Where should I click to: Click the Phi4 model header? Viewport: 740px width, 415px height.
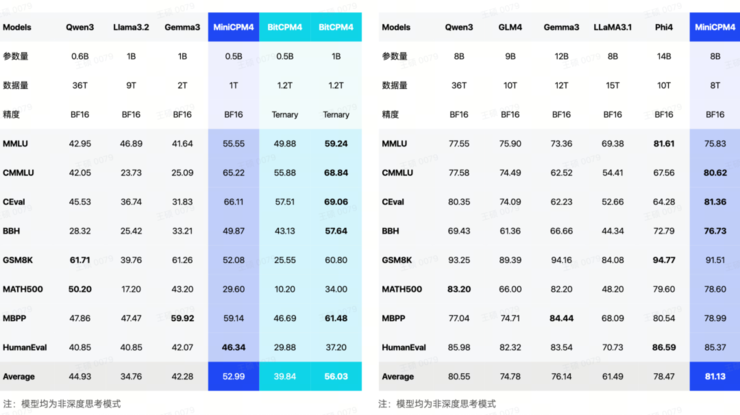point(664,28)
